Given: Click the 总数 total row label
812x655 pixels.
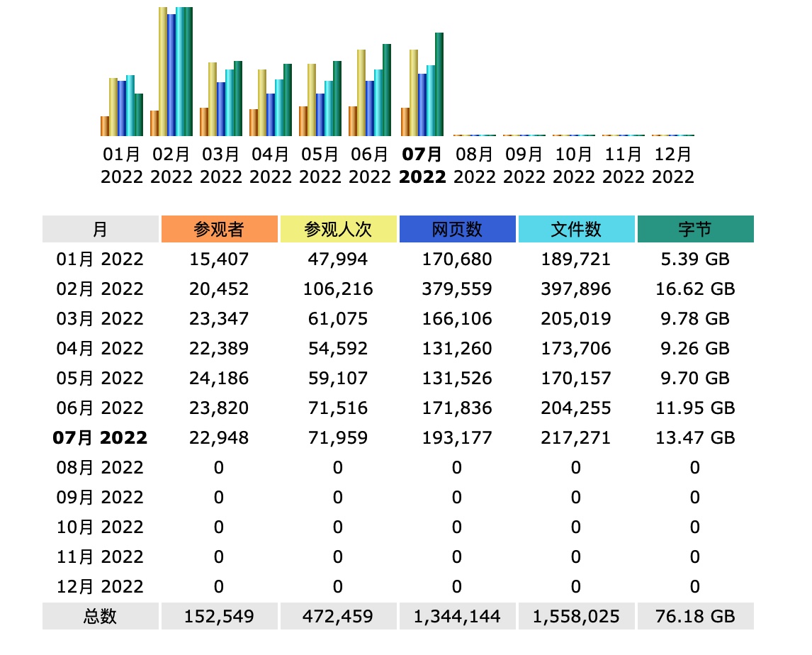Looking at the screenshot, I should tap(100, 617).
